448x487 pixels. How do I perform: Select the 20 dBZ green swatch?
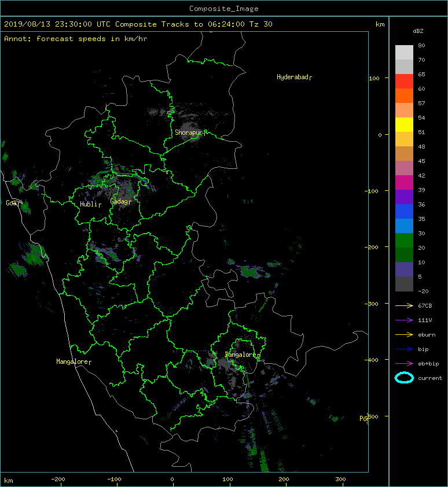404,240
